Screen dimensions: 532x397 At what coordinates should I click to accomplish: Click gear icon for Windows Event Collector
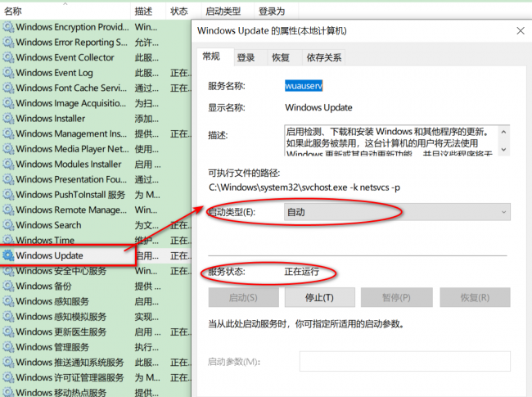[x=8, y=57]
